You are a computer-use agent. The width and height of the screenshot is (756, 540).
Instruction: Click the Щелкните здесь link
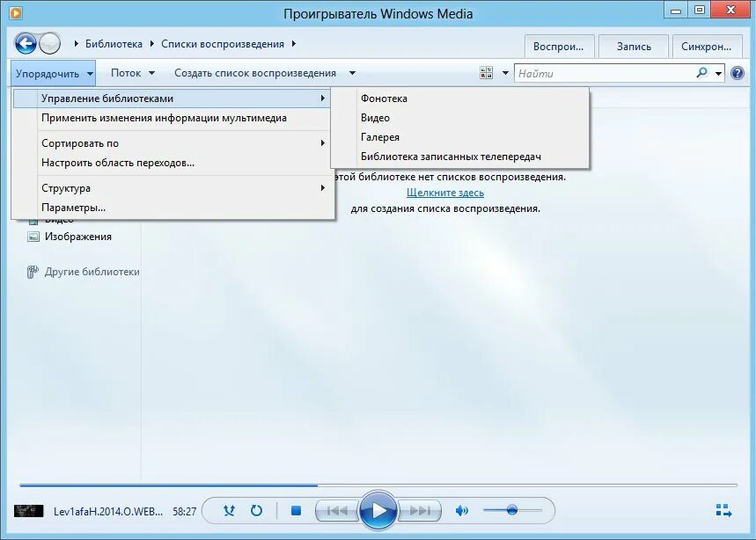[x=447, y=192]
